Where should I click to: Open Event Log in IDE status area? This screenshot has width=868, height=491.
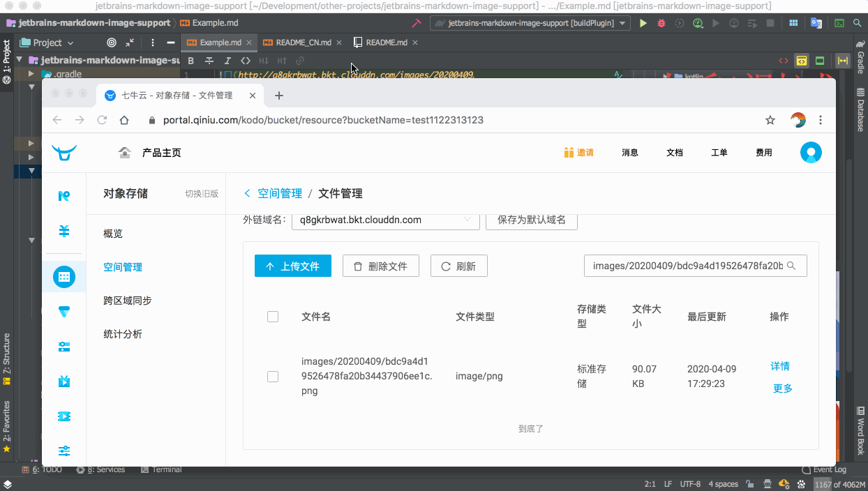824,469
